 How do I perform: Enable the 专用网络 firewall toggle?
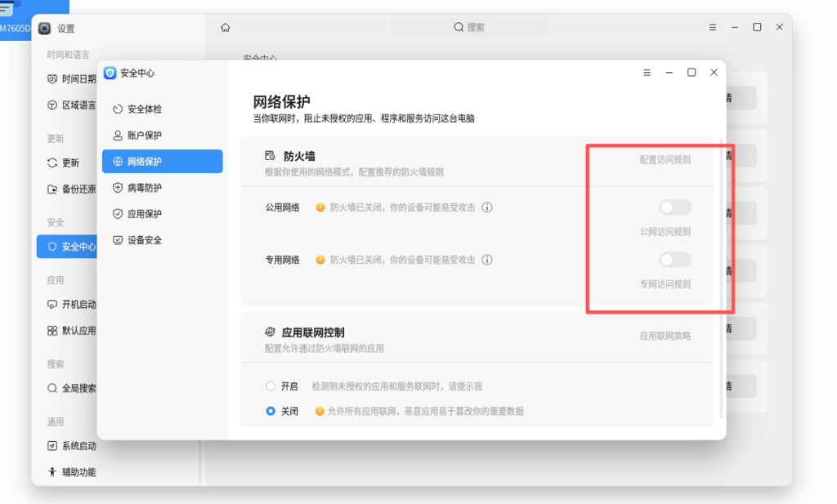[674, 259]
